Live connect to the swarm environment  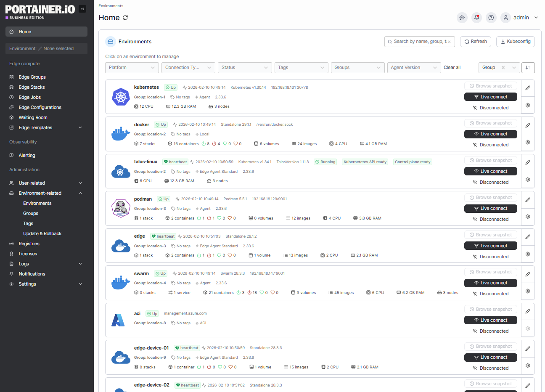(x=490, y=283)
